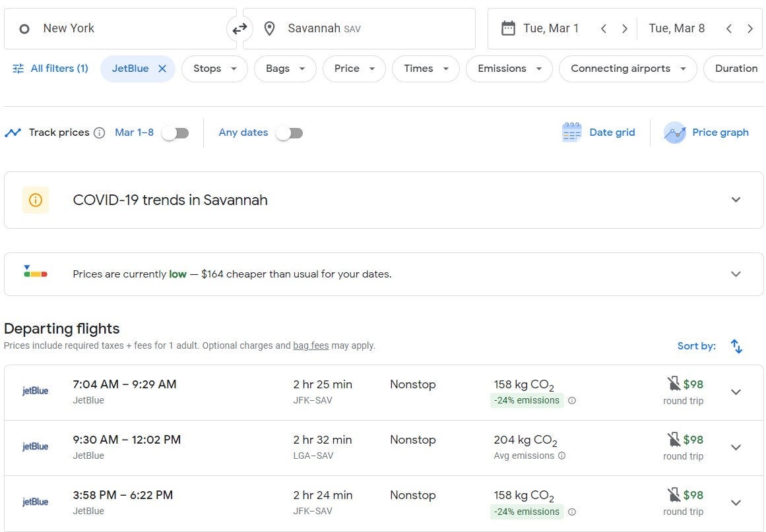This screenshot has height=532, width=766.
Task: Click no-bag icon on 7:04 AM flight price
Action: [x=674, y=384]
